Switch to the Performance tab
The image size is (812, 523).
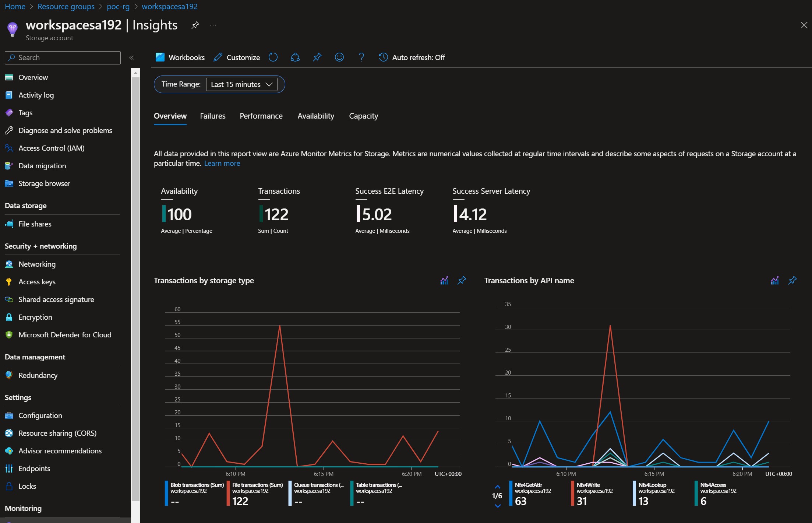pyautogui.click(x=261, y=116)
